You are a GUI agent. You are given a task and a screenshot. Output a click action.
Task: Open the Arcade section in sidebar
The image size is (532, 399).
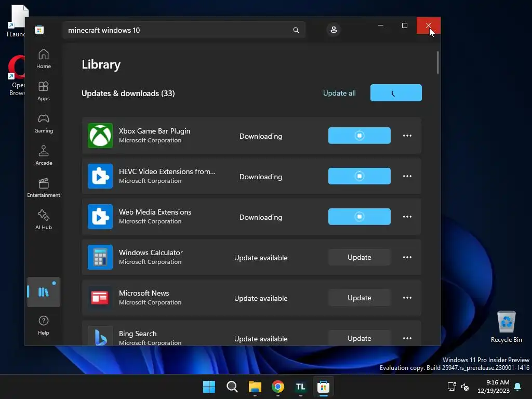click(x=44, y=155)
